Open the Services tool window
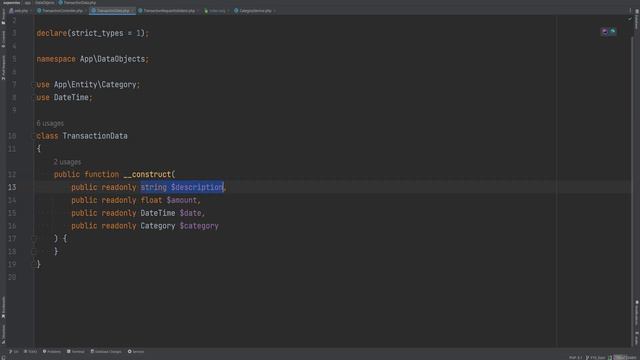 [x=136, y=351]
